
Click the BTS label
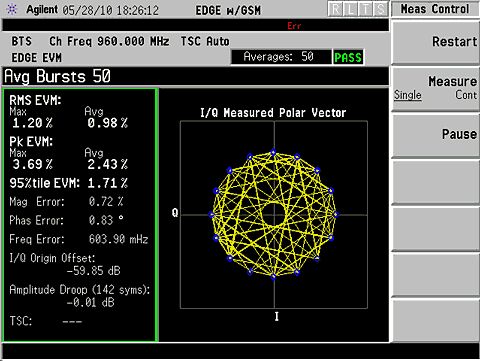tap(22, 41)
